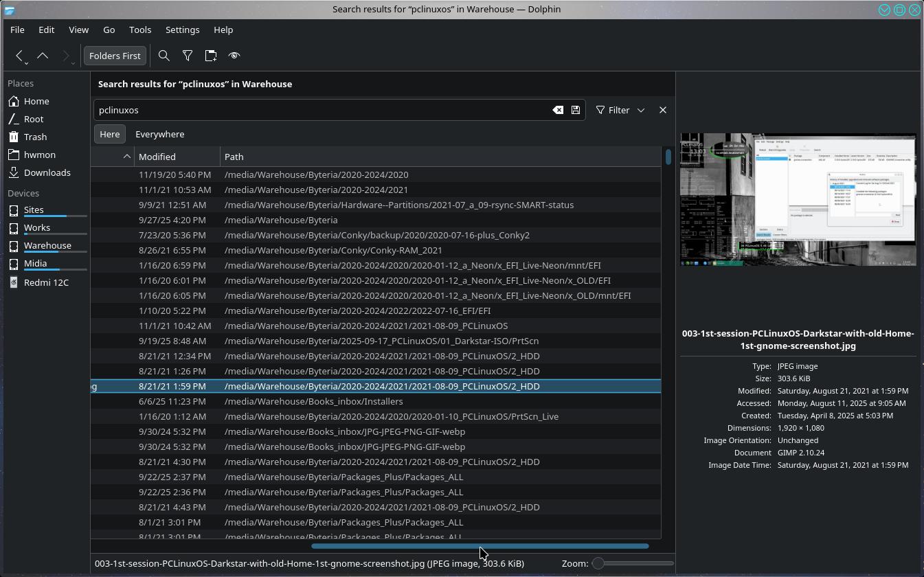Close the search bar panel
This screenshot has height=577, width=924.
pyautogui.click(x=662, y=110)
